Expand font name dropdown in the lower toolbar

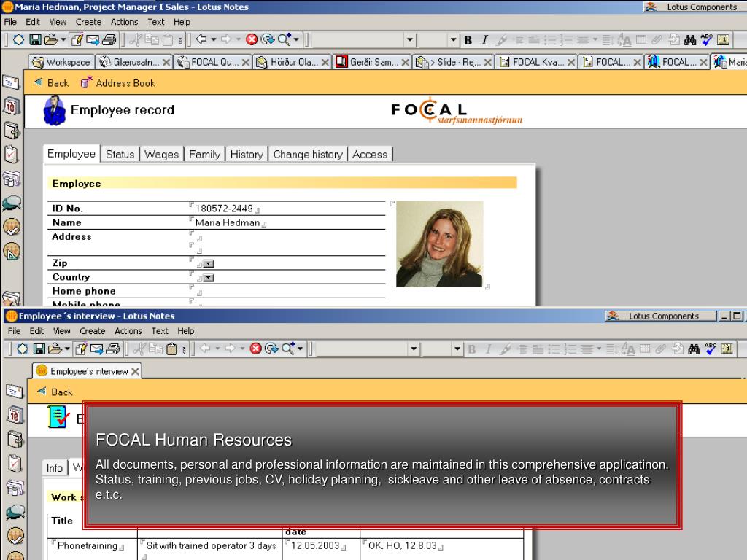pos(414,349)
